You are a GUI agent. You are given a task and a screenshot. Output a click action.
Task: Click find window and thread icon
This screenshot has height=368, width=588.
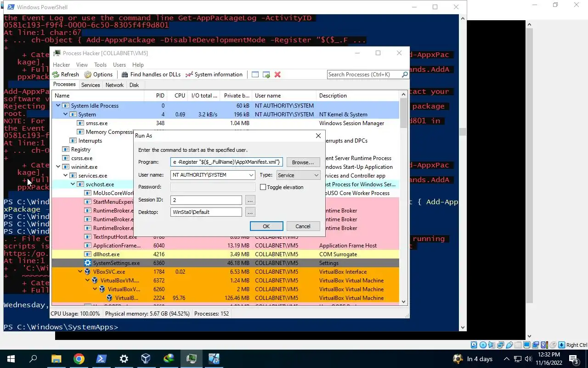pos(266,75)
